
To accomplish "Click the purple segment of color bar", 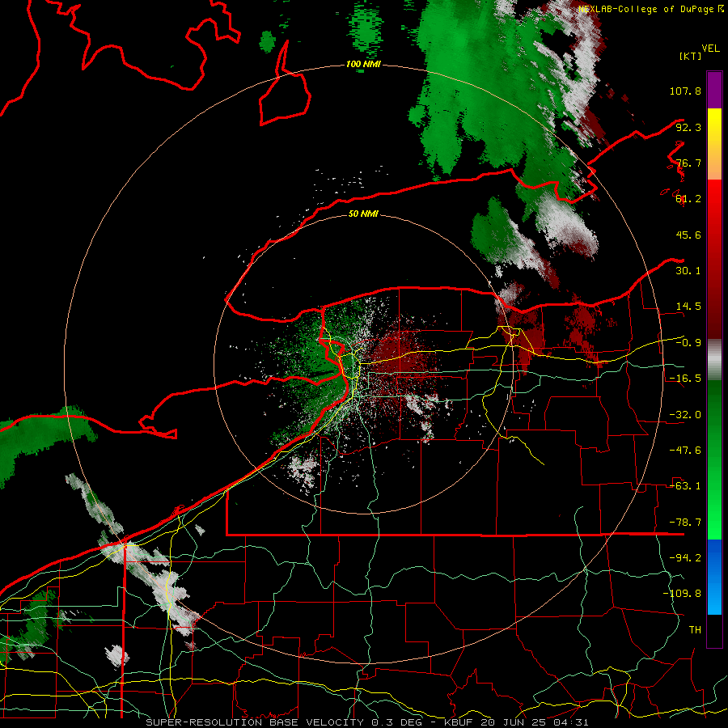I will tap(714, 90).
